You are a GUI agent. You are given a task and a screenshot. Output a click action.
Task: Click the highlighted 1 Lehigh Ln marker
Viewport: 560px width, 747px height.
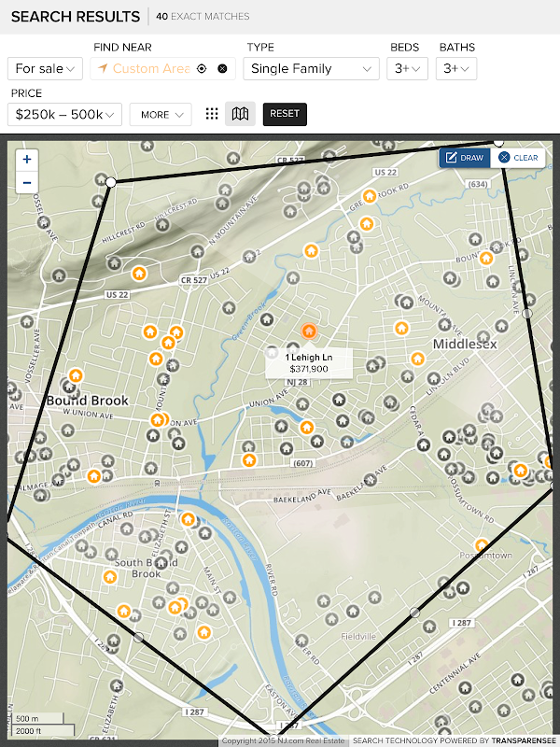(309, 331)
